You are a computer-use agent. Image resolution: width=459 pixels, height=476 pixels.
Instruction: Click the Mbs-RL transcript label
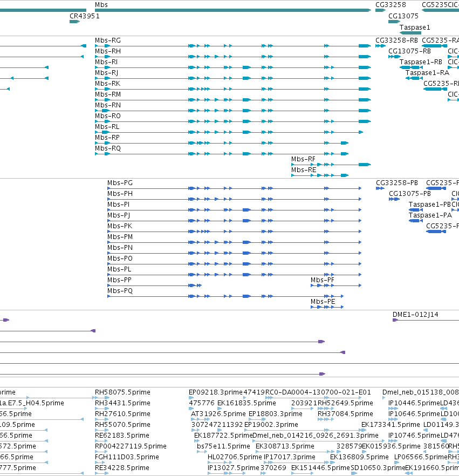click(x=107, y=127)
